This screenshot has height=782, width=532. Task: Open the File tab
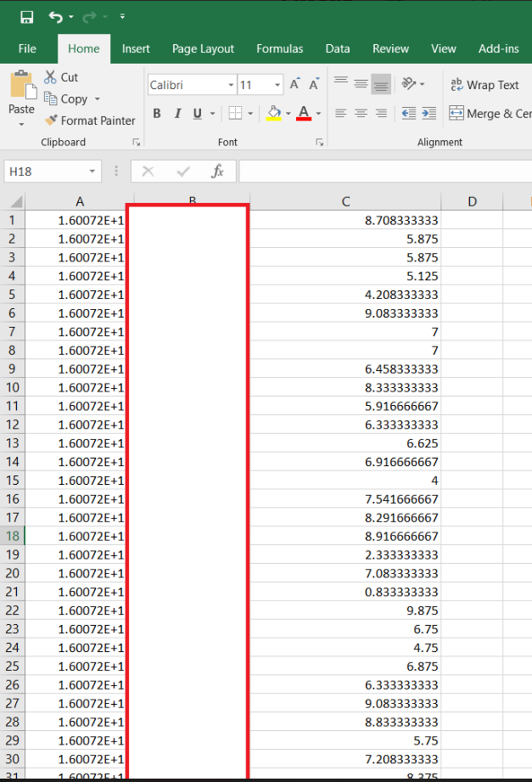27,48
